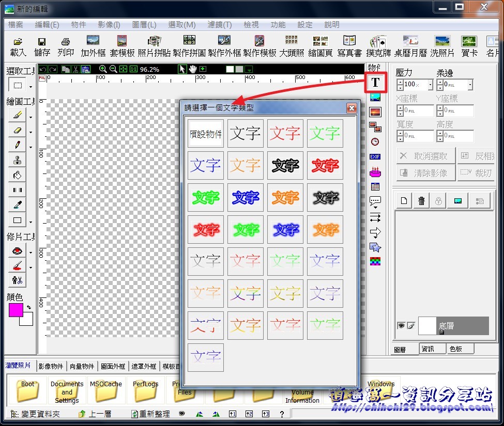Toggle edit brush icon of 底層 layer

[x=411, y=326]
